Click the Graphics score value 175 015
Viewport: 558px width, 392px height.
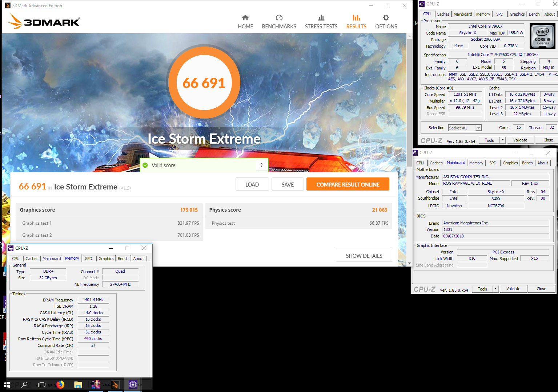click(189, 210)
